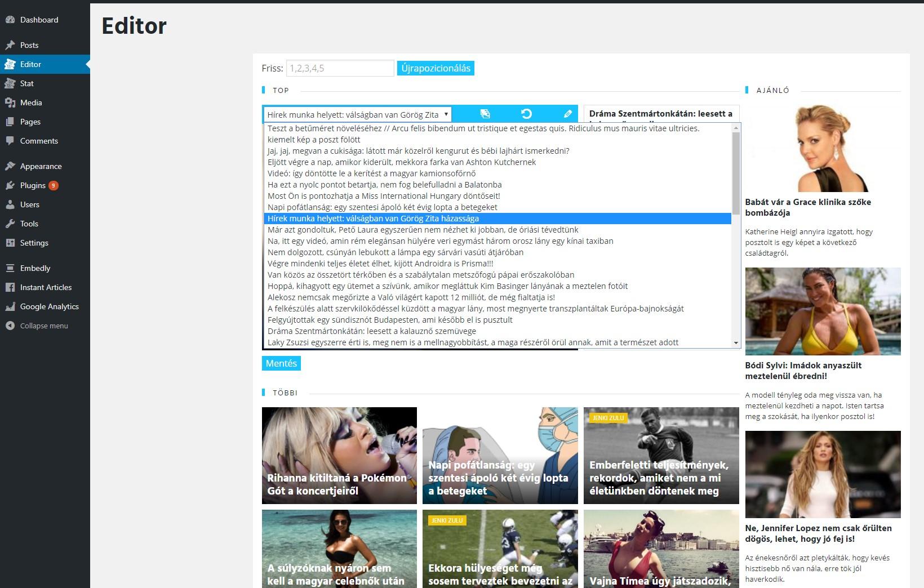
Task: Collapse the admin sidebar menu
Action: (43, 326)
